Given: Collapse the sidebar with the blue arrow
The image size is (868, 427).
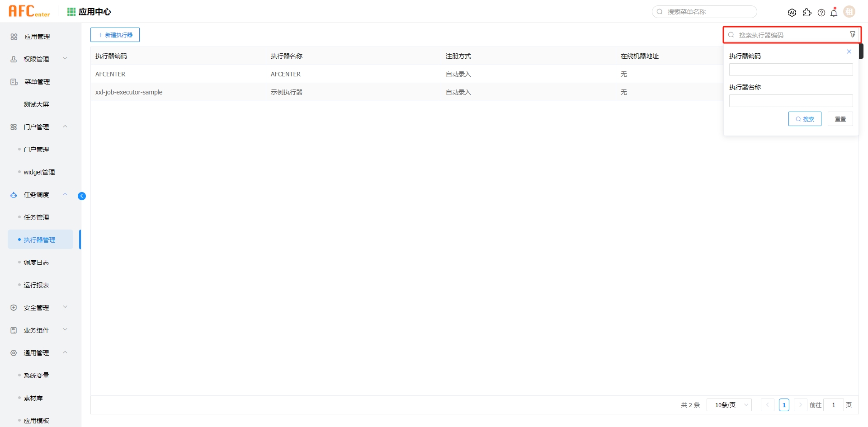Looking at the screenshot, I should pos(82,196).
